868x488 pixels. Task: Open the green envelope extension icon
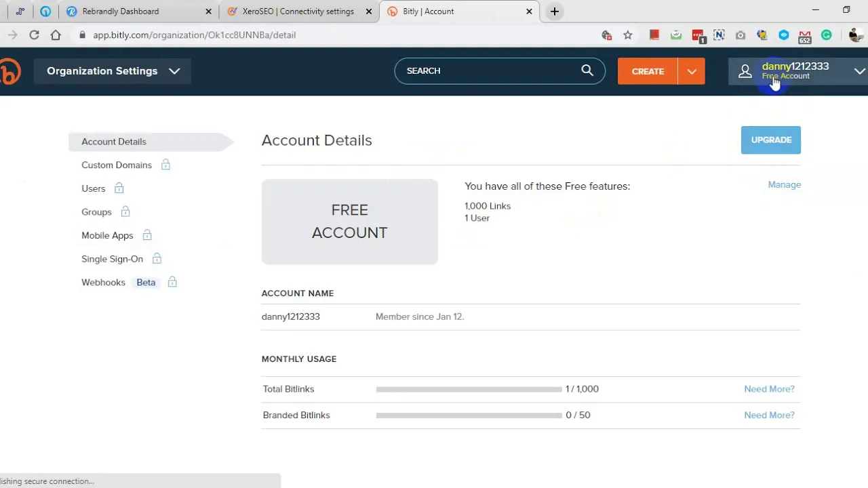coord(676,35)
